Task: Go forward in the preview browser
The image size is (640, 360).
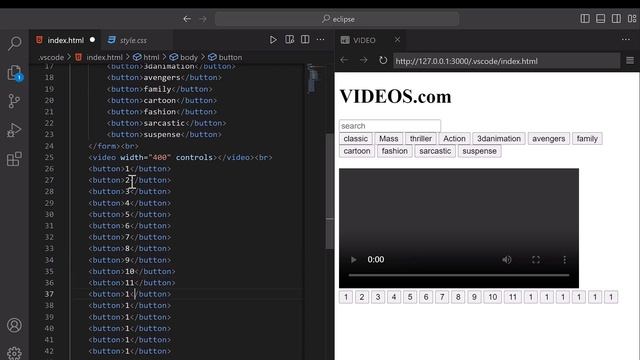Action: pyautogui.click(x=363, y=60)
